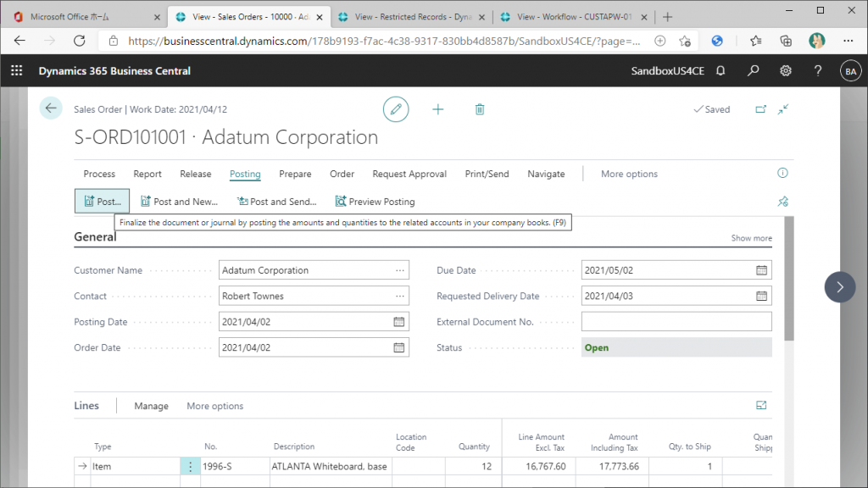Look up Customer Name with the ellipsis

pos(400,270)
